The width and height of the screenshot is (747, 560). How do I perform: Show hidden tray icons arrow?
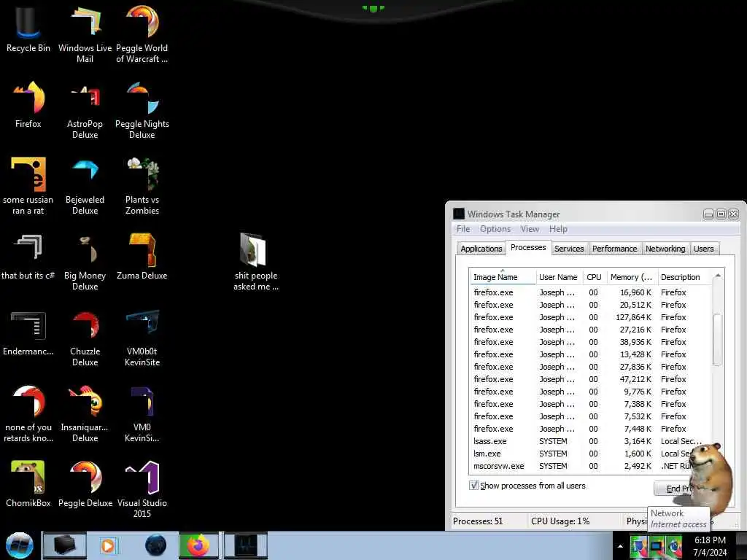pos(620,546)
